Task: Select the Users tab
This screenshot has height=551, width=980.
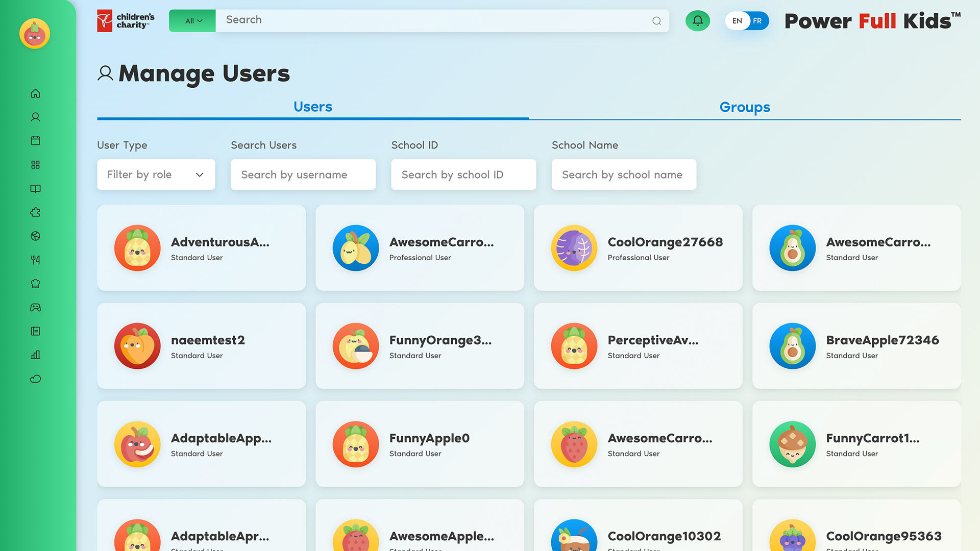Action: click(312, 107)
